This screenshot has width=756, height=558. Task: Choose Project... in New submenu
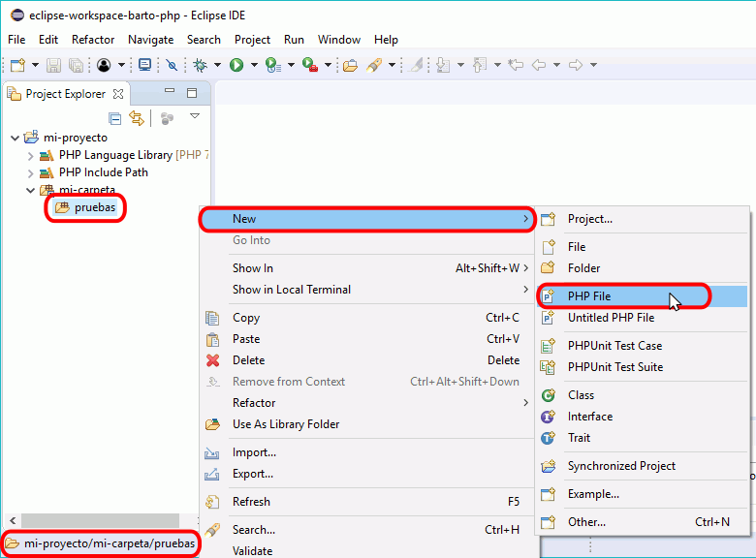coord(643,219)
